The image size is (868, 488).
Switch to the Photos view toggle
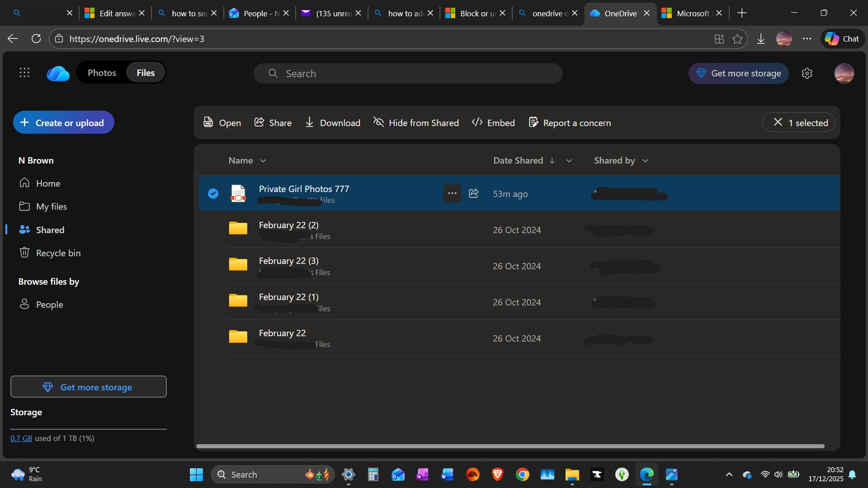click(x=102, y=73)
